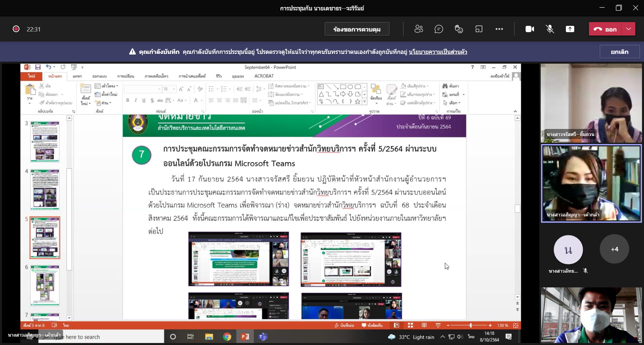Open the meeting chat icon

tap(439, 29)
